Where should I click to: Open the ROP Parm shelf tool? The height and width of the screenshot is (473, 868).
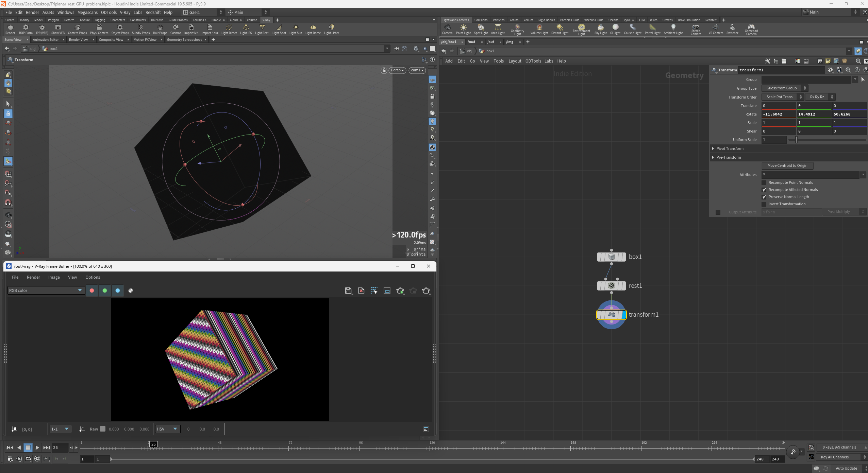[x=26, y=29]
